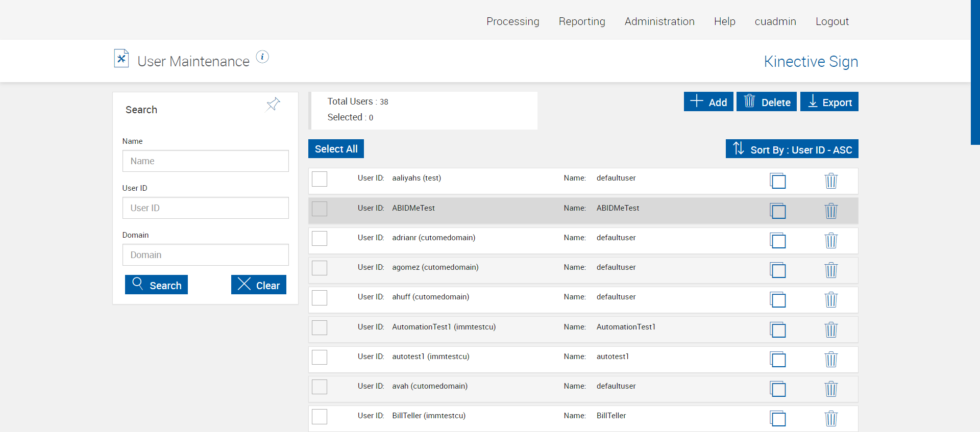
Task: Click the User Maintenance page icon
Action: (x=121, y=58)
